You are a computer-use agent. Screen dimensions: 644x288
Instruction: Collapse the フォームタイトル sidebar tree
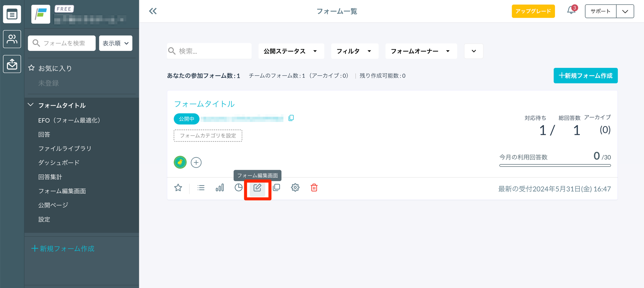click(x=31, y=105)
